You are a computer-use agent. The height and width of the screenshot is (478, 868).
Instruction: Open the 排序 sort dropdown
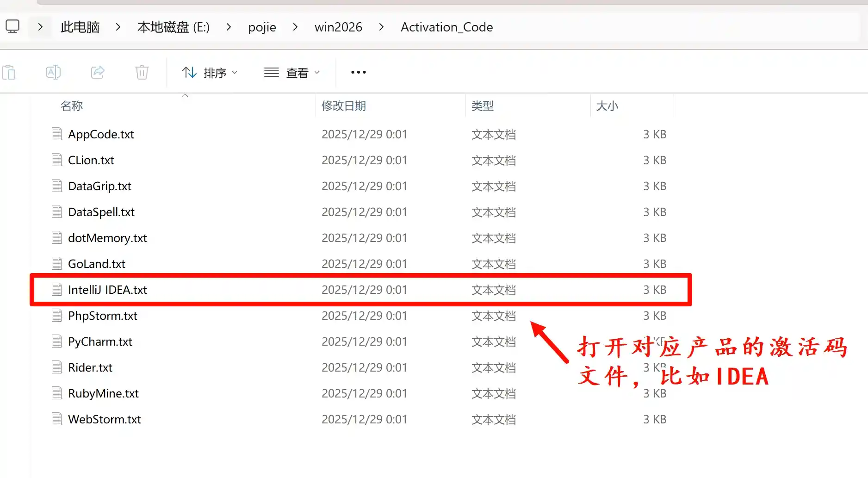[x=210, y=73]
